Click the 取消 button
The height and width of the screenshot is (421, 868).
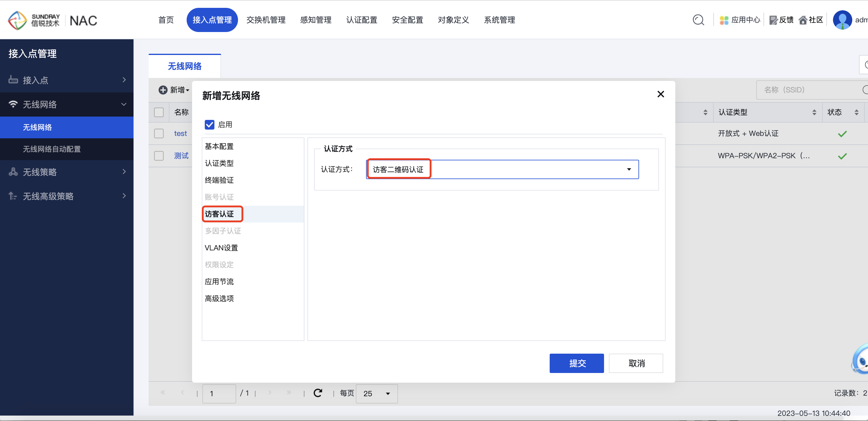[x=638, y=363]
